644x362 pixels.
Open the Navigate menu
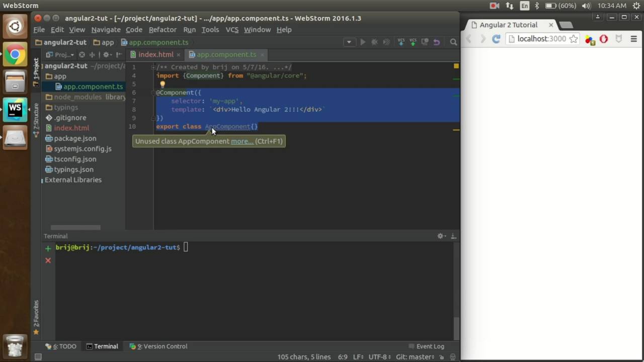(106, 30)
